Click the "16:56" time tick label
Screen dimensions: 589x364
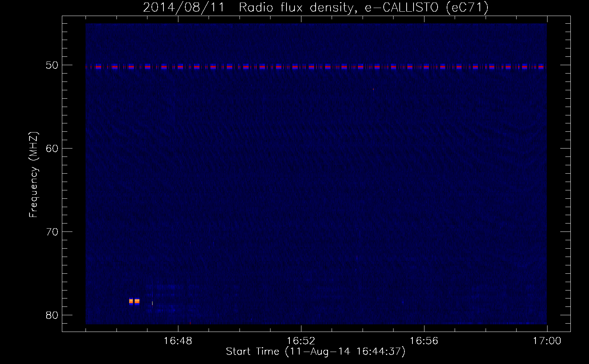pyautogui.click(x=424, y=341)
